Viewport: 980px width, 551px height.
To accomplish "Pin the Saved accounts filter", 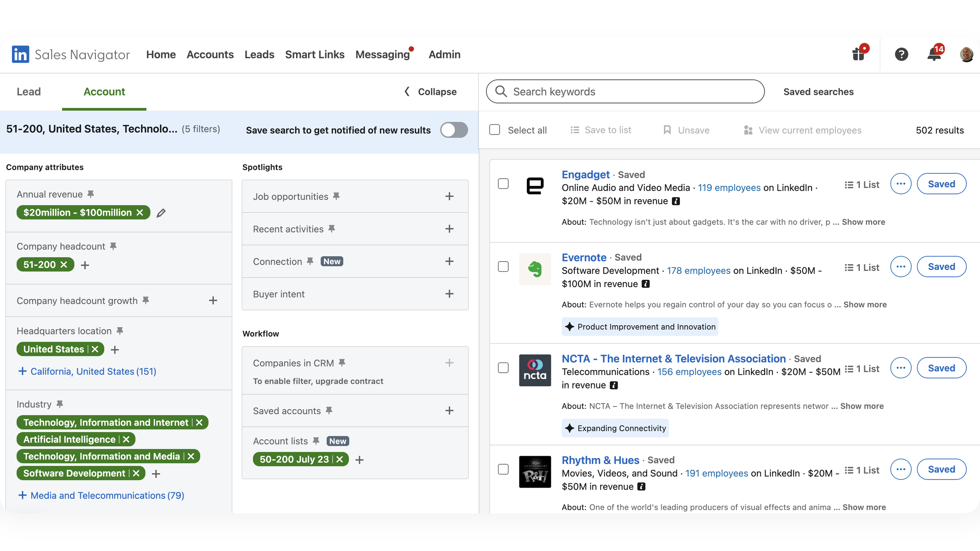I will point(329,410).
